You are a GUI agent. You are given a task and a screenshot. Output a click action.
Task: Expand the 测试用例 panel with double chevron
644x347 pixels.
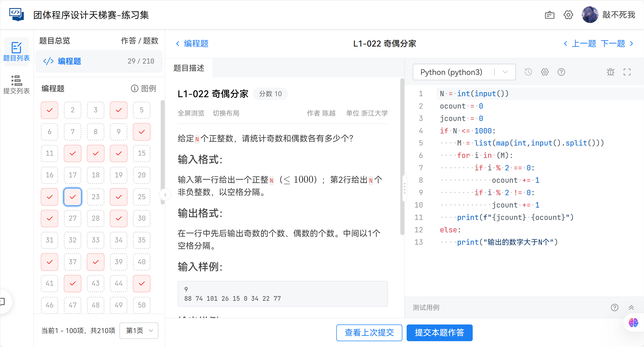[x=631, y=308]
